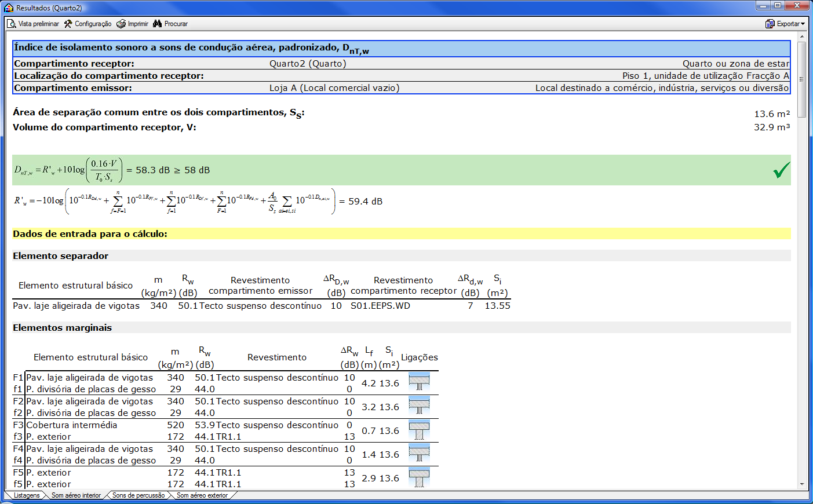Click the F5 junction diagram icon
Image resolution: width=813 pixels, height=504 pixels.
click(x=419, y=478)
